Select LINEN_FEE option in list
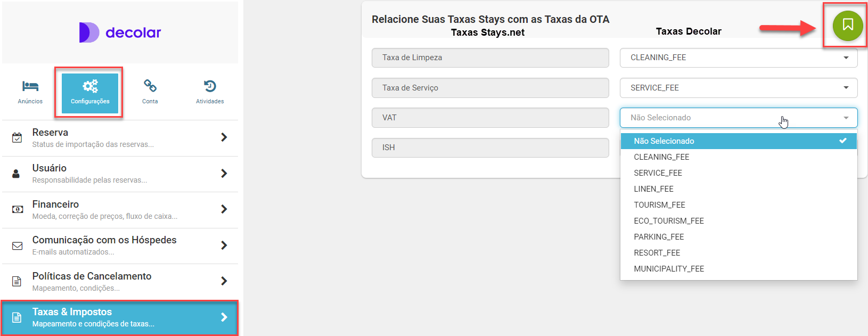Image resolution: width=868 pixels, height=336 pixels. (x=653, y=189)
